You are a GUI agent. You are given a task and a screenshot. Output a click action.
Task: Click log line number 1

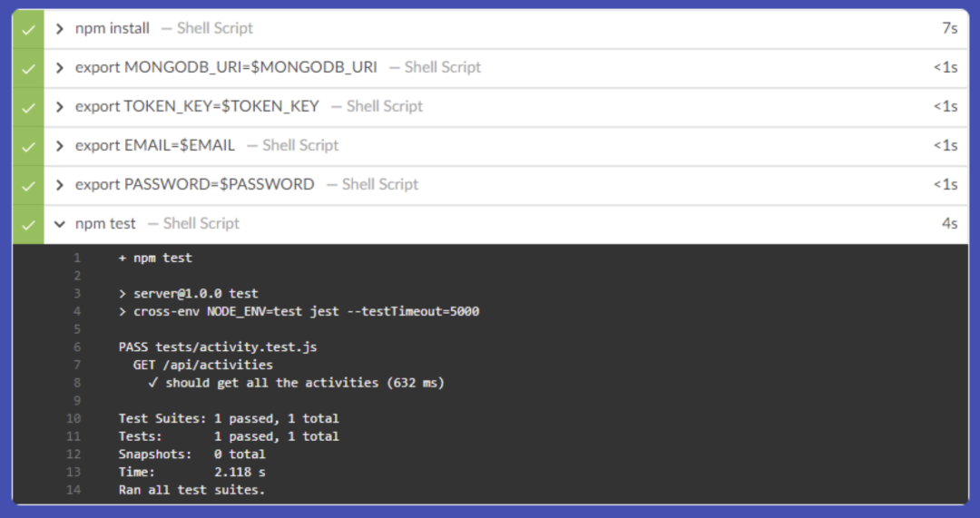click(x=77, y=259)
